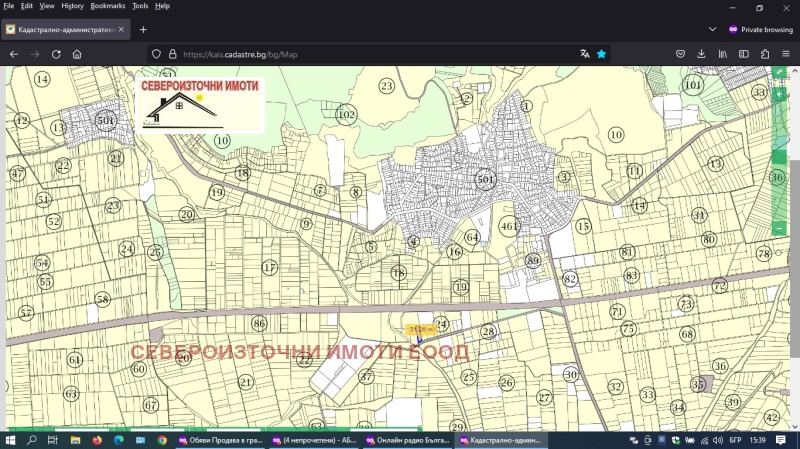Close the Кадастрално-административна tab

click(x=121, y=30)
